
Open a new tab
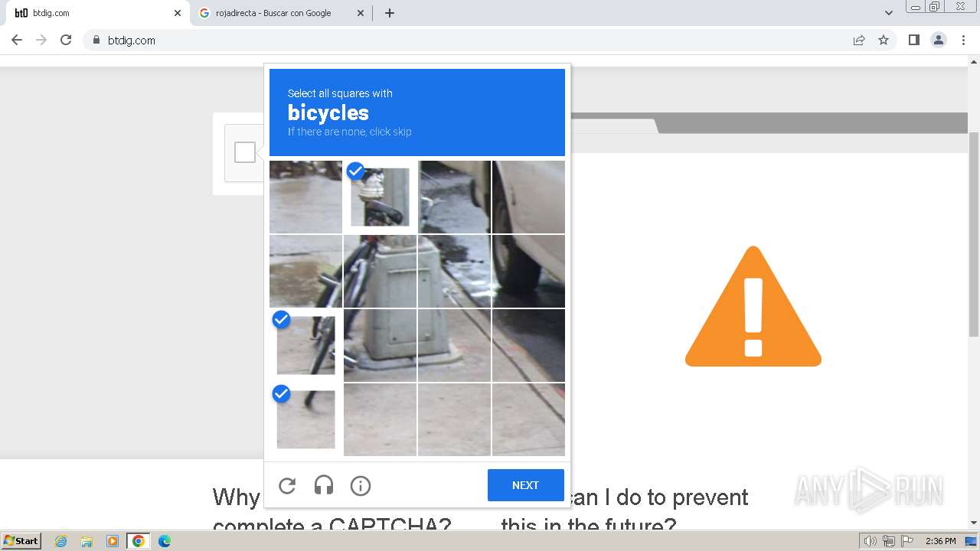tap(389, 13)
